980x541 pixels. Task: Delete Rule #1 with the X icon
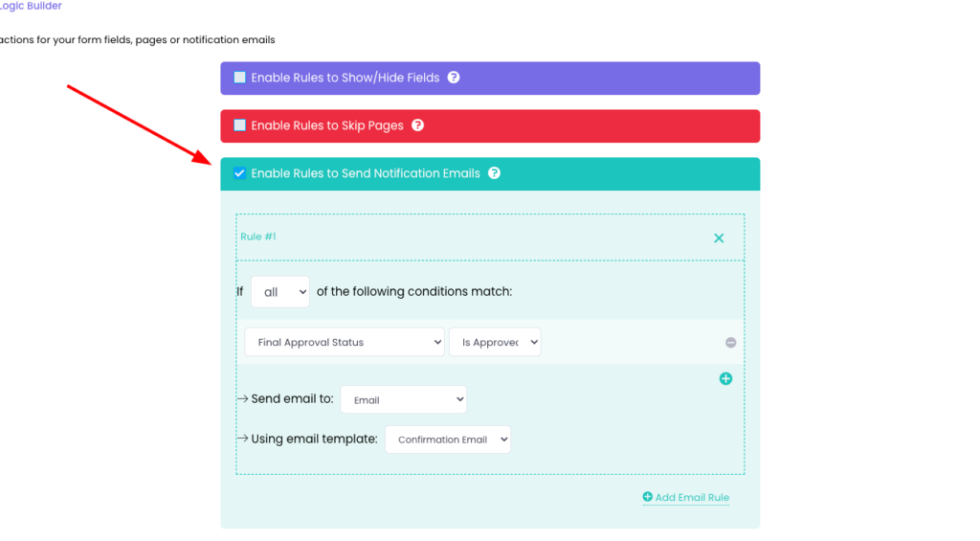click(x=719, y=237)
